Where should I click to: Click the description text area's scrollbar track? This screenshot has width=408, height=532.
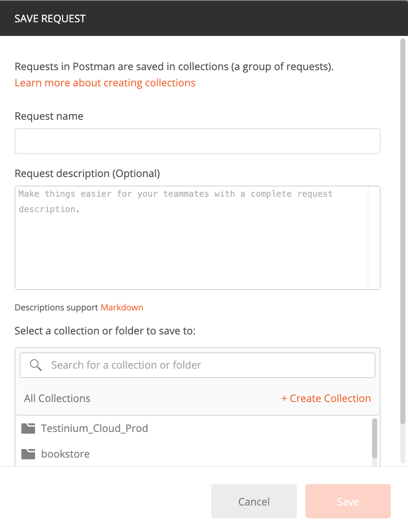[x=374, y=238]
